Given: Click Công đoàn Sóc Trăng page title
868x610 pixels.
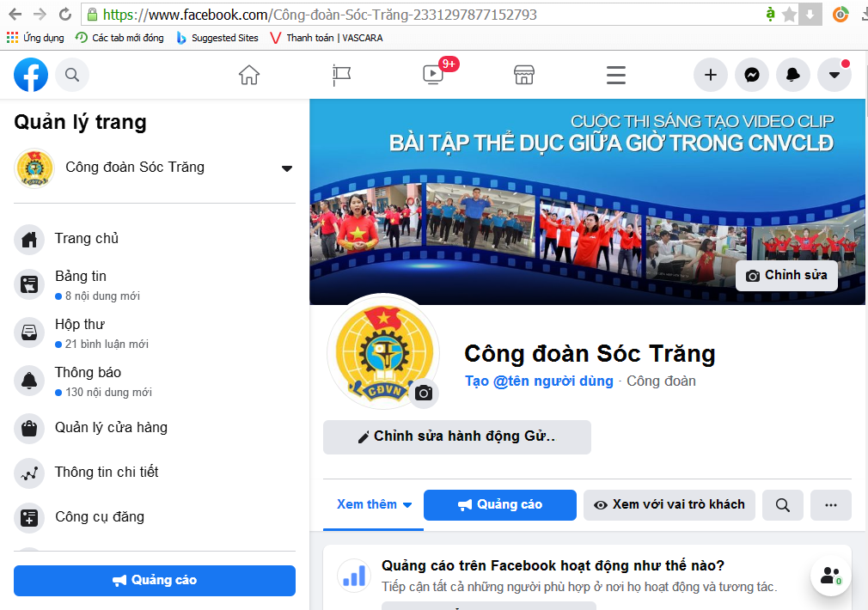Looking at the screenshot, I should tap(590, 354).
